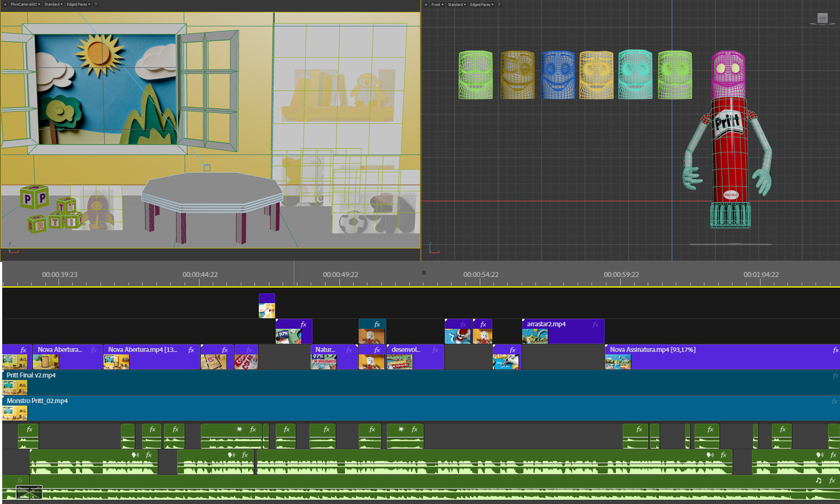Select the Monstro Pritt_02.mp4 clip

(x=421, y=408)
